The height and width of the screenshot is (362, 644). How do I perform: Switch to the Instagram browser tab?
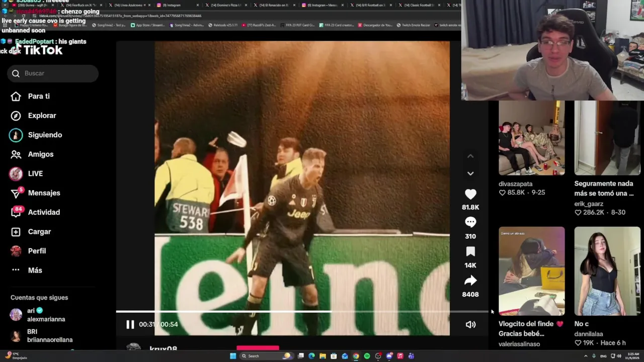click(176, 5)
